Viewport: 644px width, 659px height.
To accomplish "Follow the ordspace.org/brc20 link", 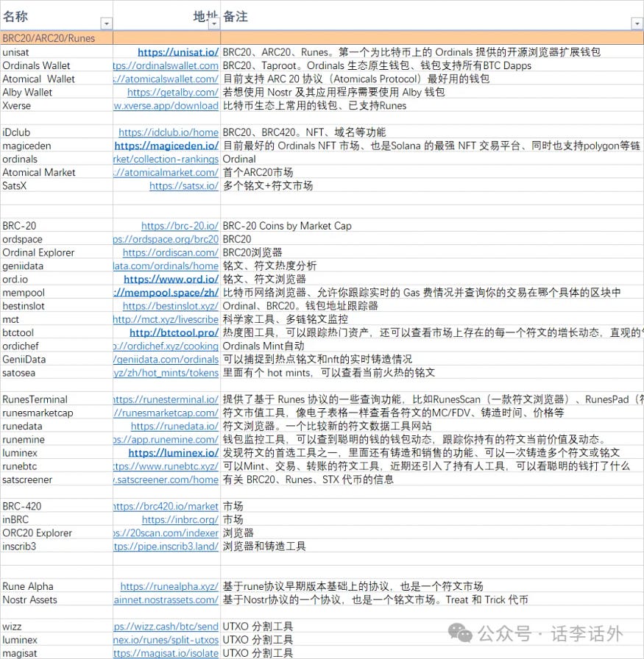I will [166, 239].
